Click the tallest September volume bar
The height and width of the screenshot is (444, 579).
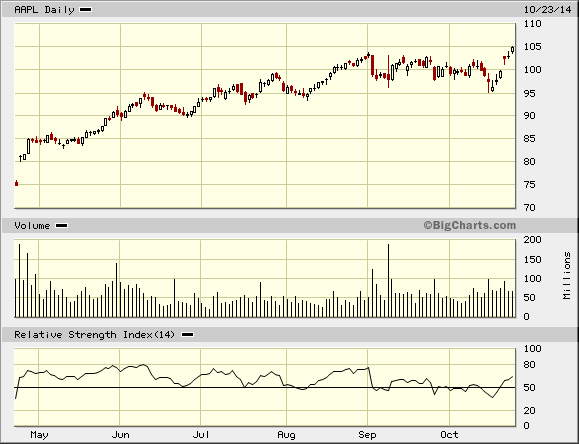(388, 280)
